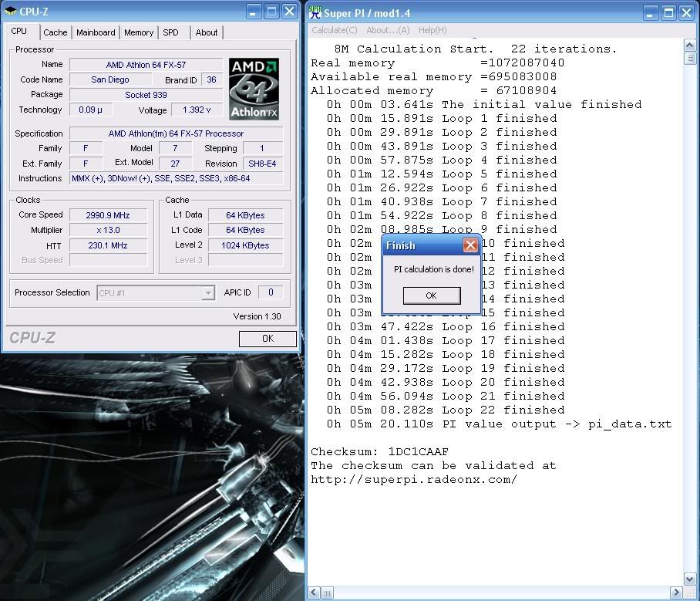Click the Super PI horizontal scrollbar thumb
The width and height of the screenshot is (700, 601).
[x=327, y=593]
